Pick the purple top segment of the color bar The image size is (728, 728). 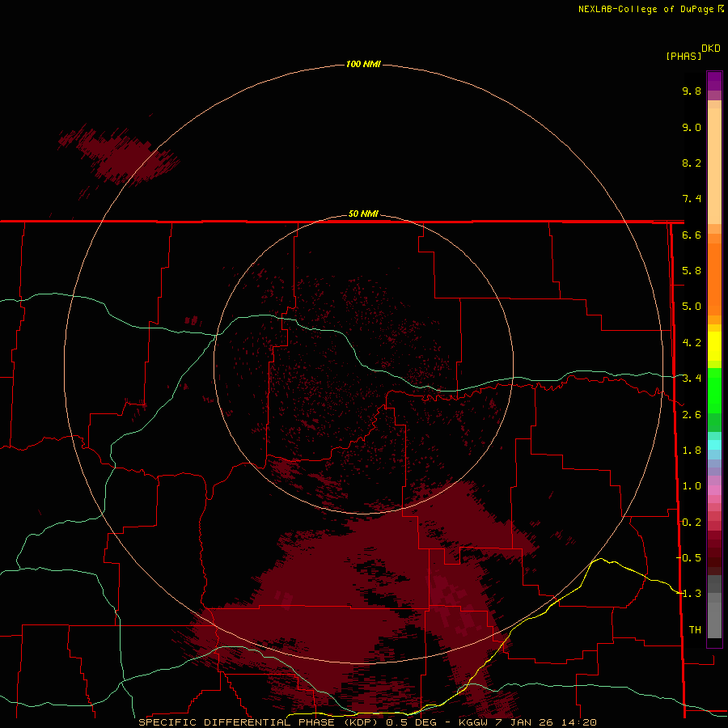coord(714,81)
